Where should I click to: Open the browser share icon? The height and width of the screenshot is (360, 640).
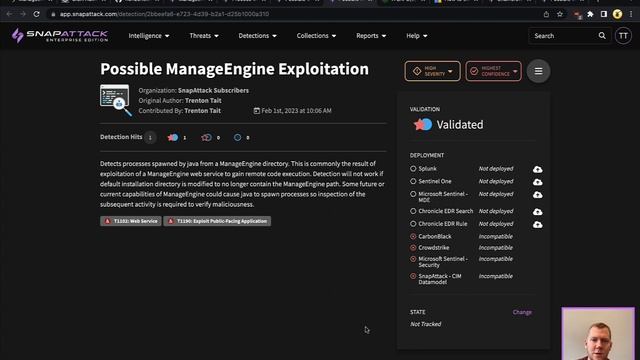(x=546, y=14)
